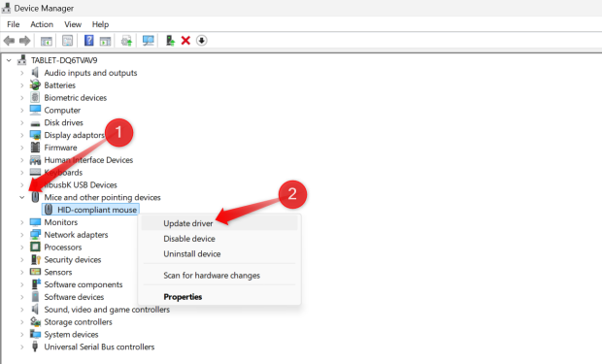Click the Processors chip icon
Image resolution: width=602 pixels, height=364 pixels.
35,247
